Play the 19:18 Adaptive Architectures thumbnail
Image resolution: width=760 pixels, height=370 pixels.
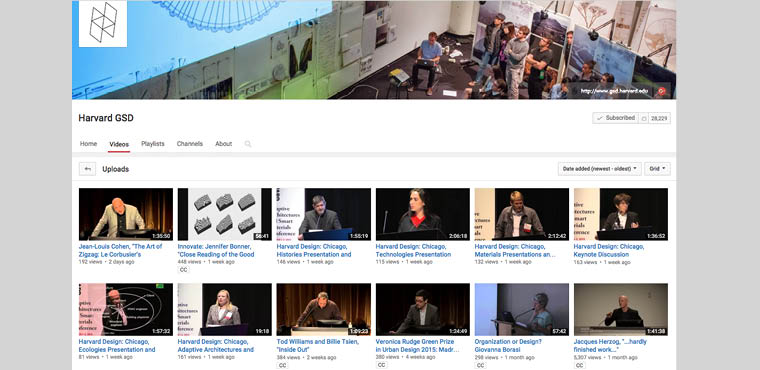(x=225, y=309)
